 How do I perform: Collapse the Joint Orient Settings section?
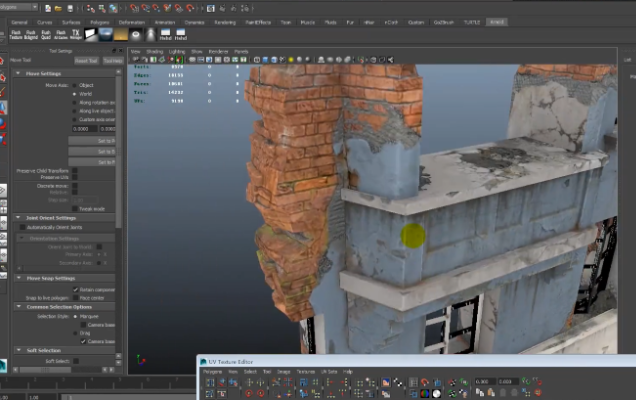19,217
